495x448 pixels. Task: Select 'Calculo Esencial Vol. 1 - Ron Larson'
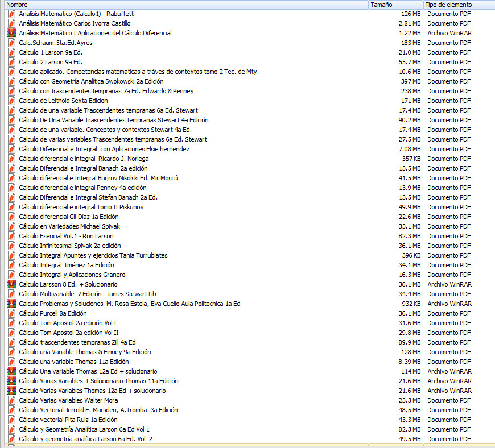click(x=66, y=236)
